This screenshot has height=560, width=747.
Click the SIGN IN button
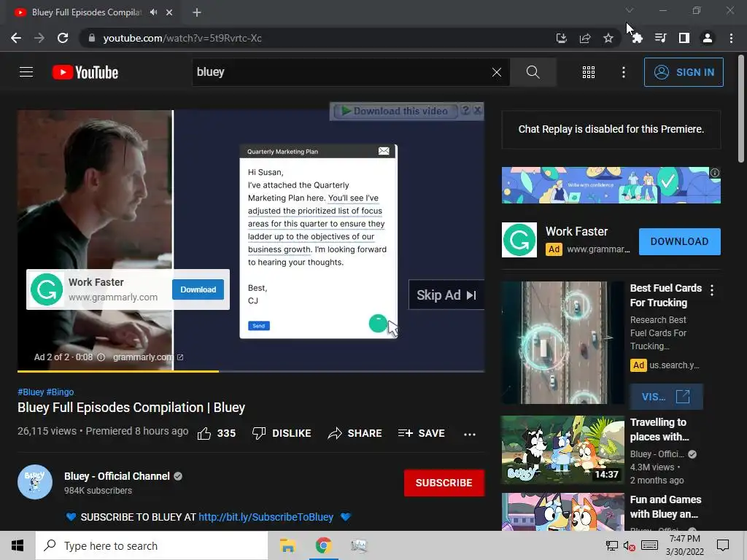683,72
